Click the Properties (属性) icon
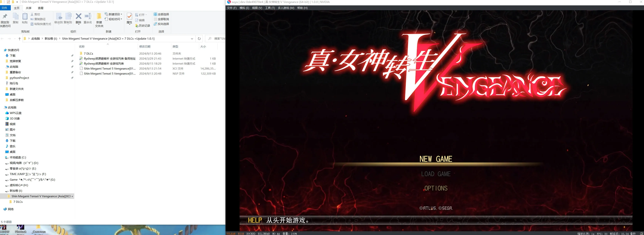The width and height of the screenshot is (644, 235). click(129, 16)
